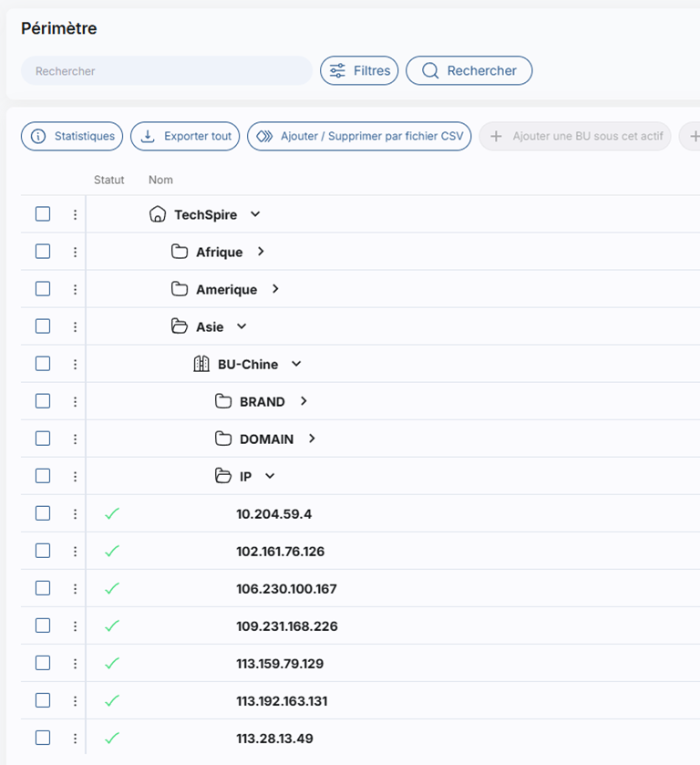Focus the Rechercher search input field
This screenshot has width=700, height=765.
[x=167, y=70]
